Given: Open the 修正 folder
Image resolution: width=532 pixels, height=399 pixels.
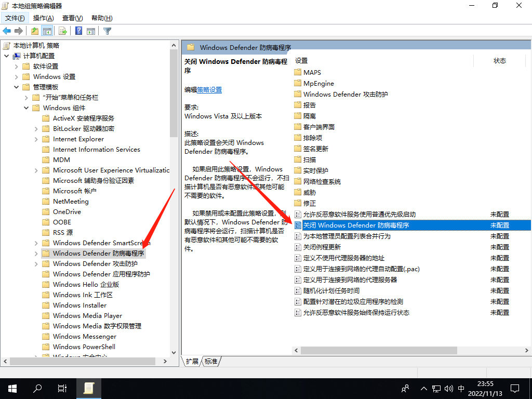Looking at the screenshot, I should pyautogui.click(x=305, y=203).
